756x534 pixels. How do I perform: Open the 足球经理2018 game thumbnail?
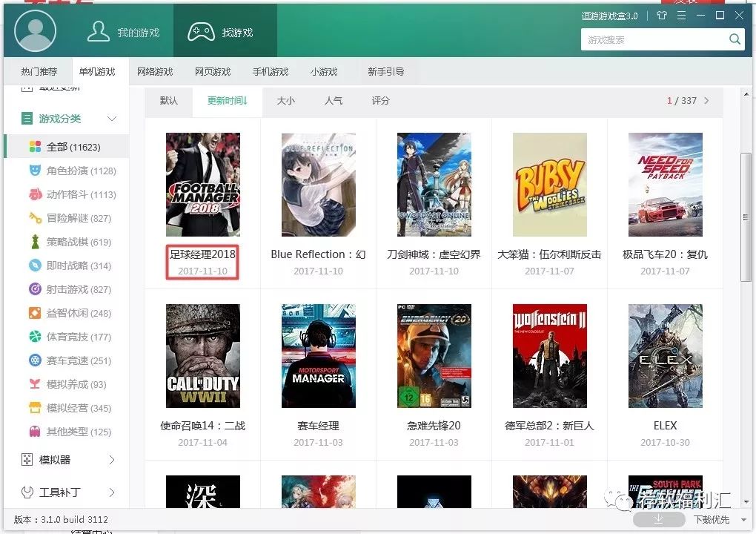point(202,183)
